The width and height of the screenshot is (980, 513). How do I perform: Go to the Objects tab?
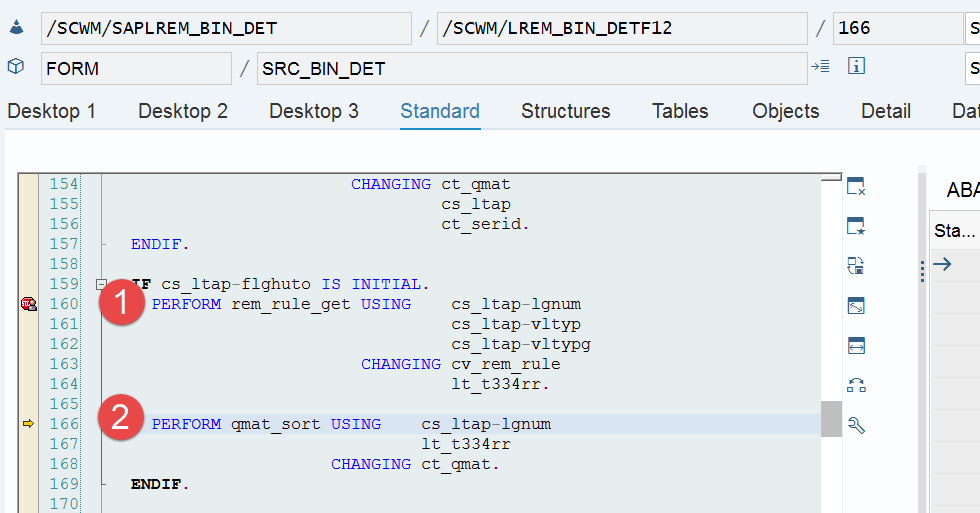786,111
